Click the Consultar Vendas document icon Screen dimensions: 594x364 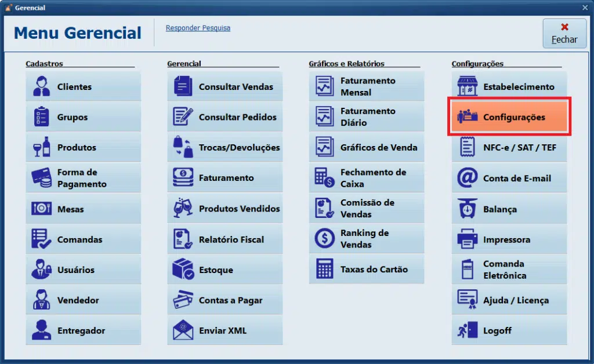tap(183, 86)
